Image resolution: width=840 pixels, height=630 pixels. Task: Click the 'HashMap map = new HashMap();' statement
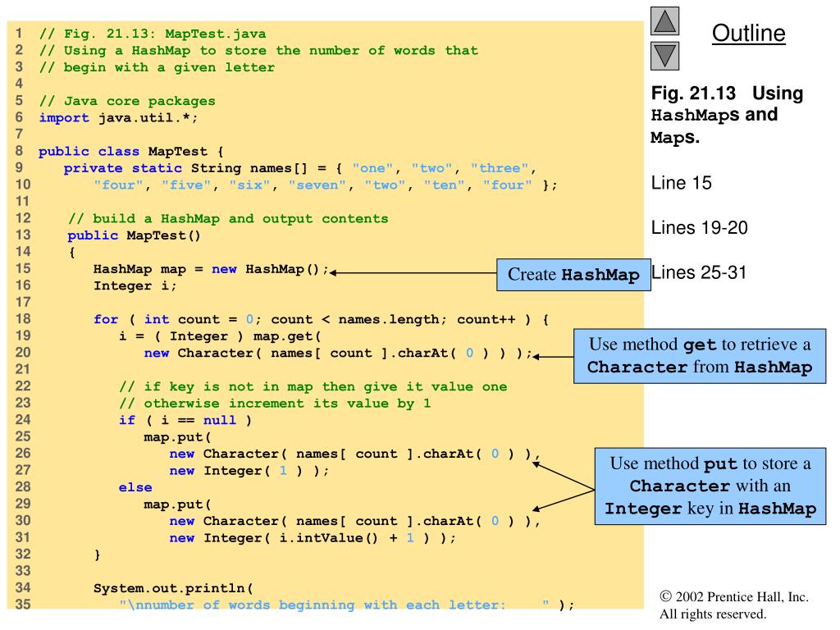point(211,269)
